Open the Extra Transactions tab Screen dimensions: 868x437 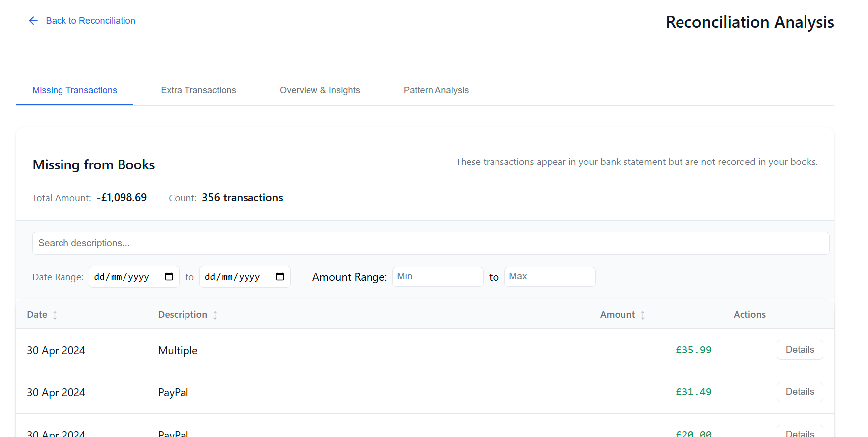pyautogui.click(x=198, y=90)
